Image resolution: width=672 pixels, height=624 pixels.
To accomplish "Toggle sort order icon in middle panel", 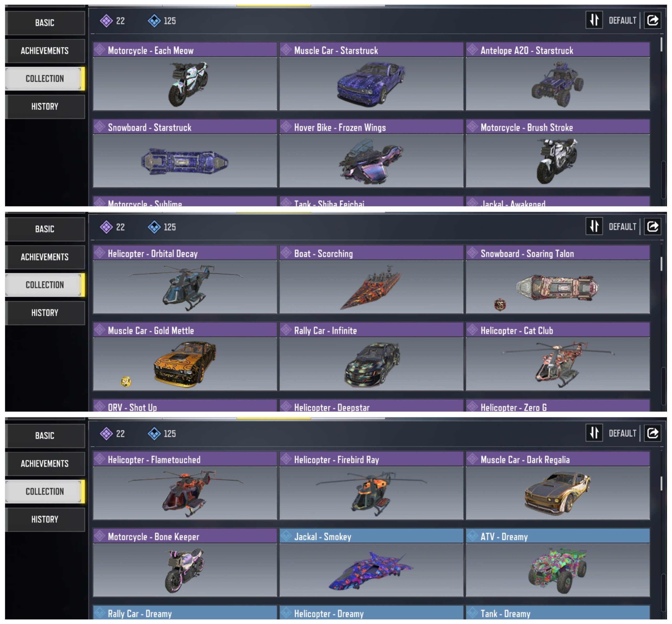I will pos(594,227).
